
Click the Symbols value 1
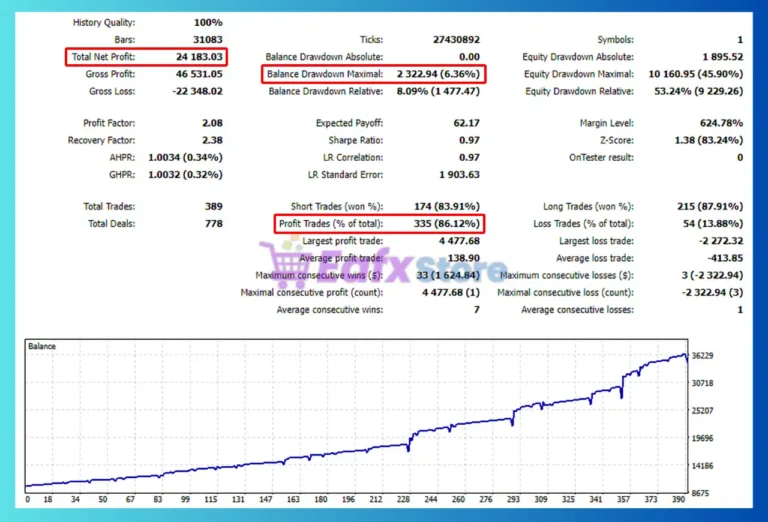[x=740, y=40]
